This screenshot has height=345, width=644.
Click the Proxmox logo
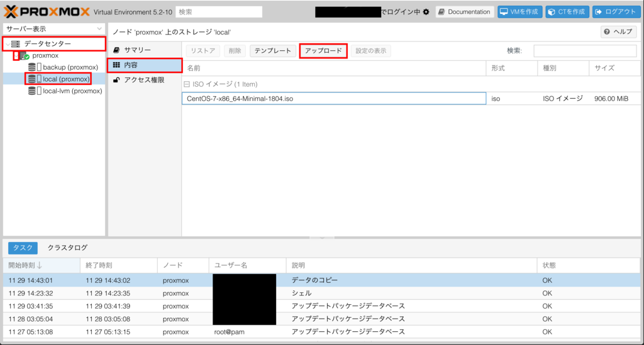[x=47, y=11]
